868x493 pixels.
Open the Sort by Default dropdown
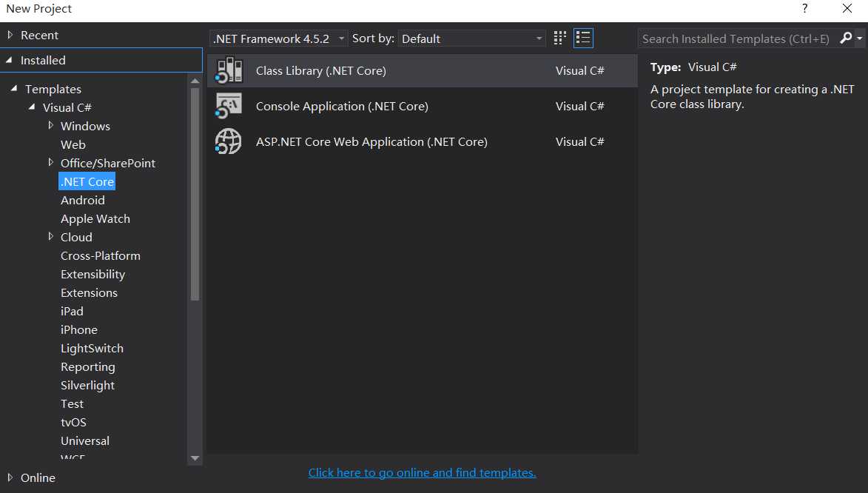(x=471, y=38)
